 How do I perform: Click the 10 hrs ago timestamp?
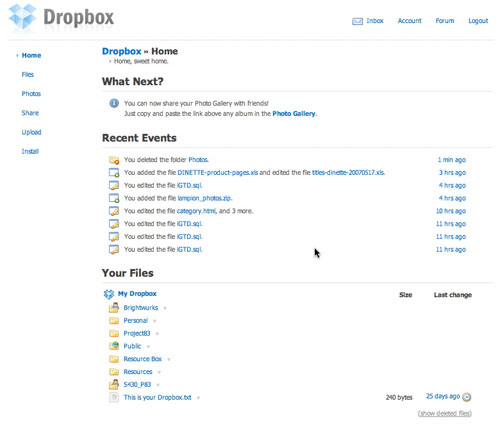(451, 211)
